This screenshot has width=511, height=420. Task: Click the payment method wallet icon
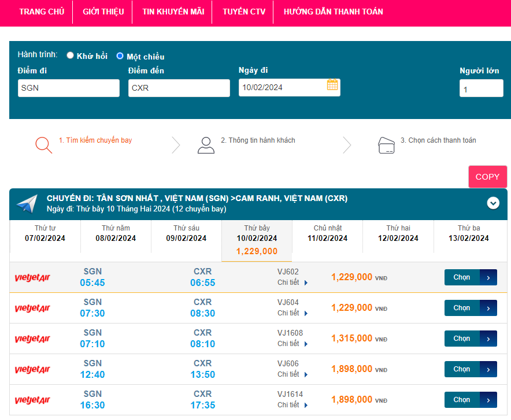point(386,145)
